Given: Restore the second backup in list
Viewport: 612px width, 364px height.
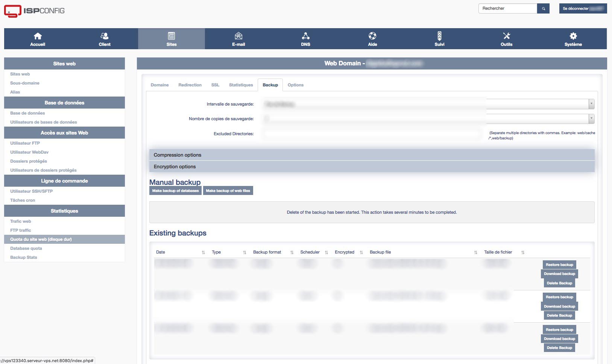Looking at the screenshot, I should pyautogui.click(x=559, y=297).
